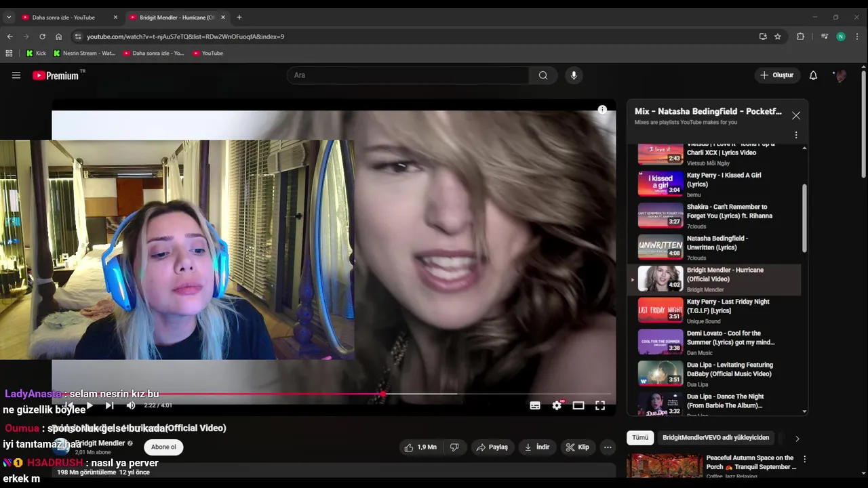Play Dua Lipa - Levitating video
Screen dimensions: 868x488
point(713,374)
